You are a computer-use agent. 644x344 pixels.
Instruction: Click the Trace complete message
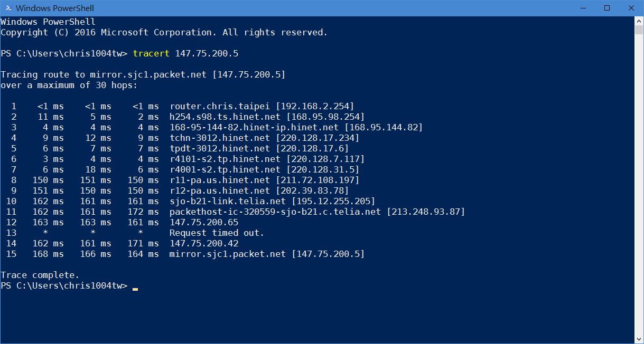coord(40,275)
